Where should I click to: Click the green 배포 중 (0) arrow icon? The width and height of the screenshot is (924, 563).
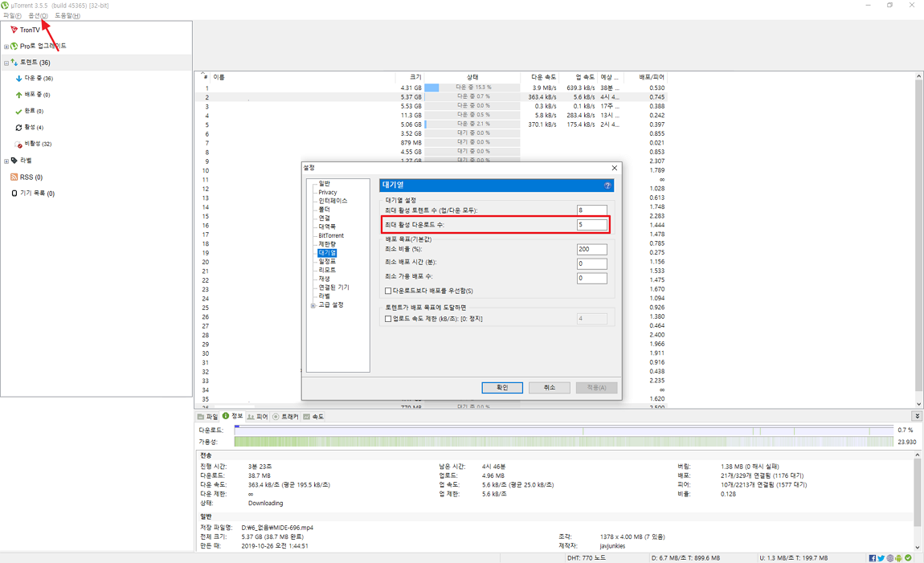[x=18, y=95]
